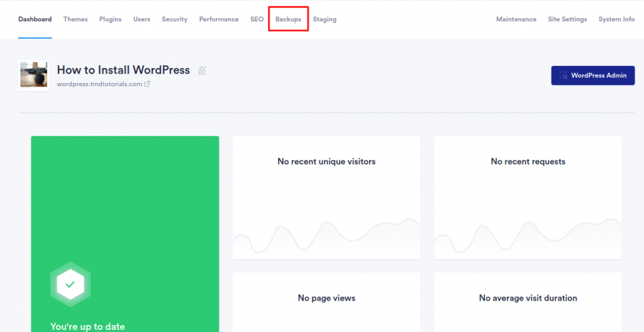This screenshot has width=644, height=332.
Task: Visit the wordpress.tmdtutorials.com link
Action: 99,84
